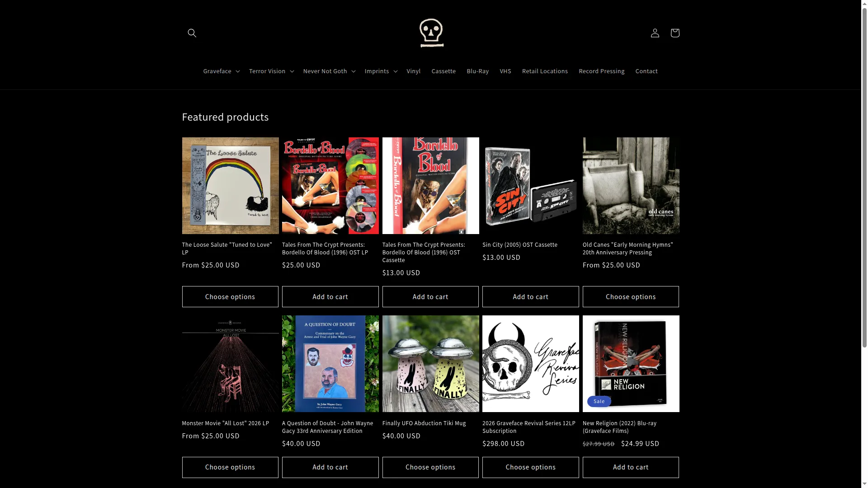Open Monster Movie "All Lost" 2026 LP title
The image size is (868, 488).
coord(226,423)
